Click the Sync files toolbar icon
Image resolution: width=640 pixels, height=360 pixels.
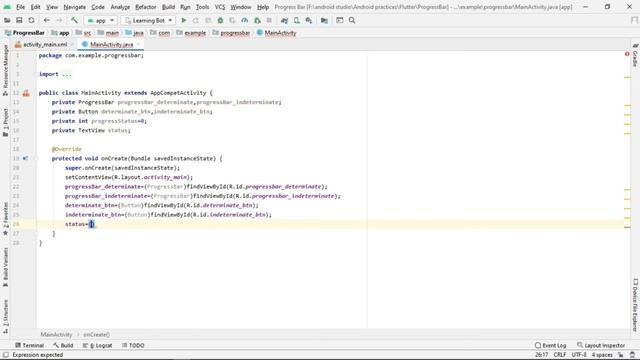coord(31,20)
